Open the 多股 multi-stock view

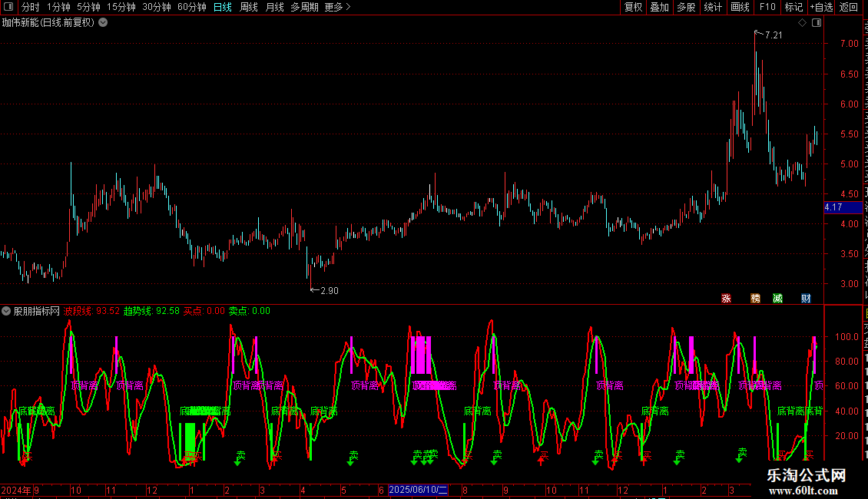coord(686,7)
